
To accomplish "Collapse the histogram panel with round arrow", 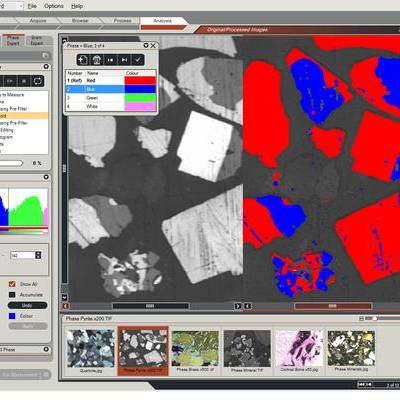I will pyautogui.click(x=46, y=177).
